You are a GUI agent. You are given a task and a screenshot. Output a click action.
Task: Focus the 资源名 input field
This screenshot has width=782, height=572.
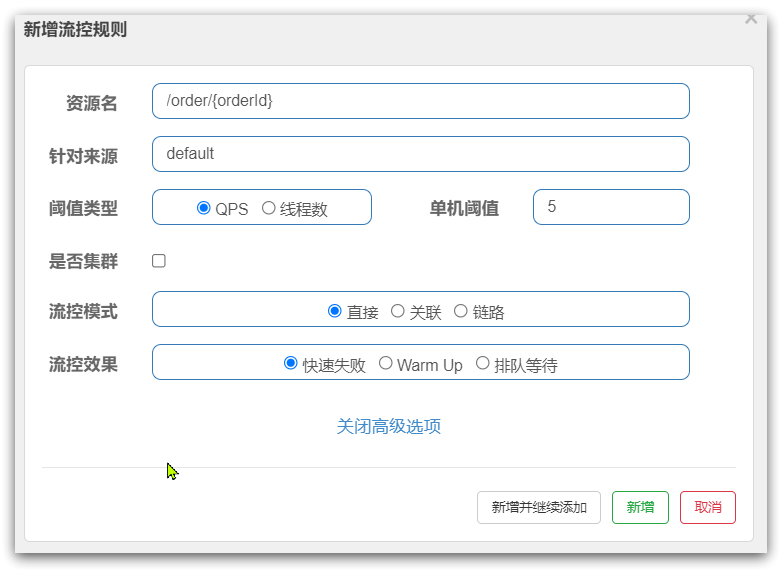click(421, 101)
